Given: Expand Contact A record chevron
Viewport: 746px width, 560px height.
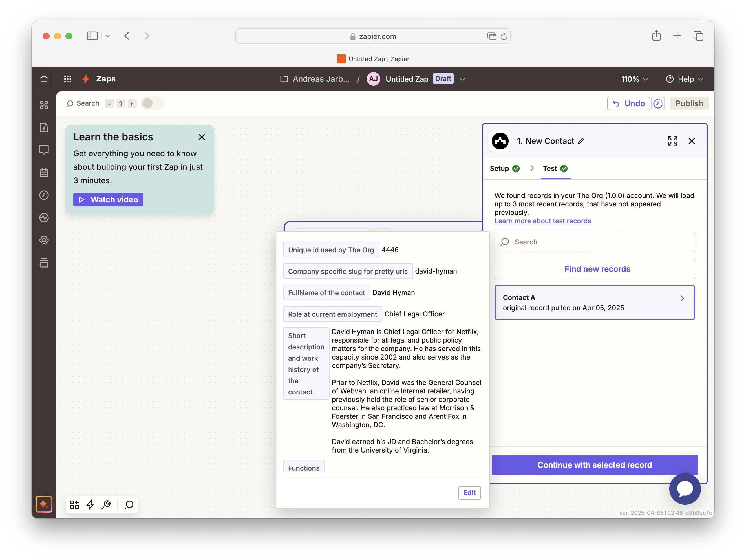Looking at the screenshot, I should 682,299.
